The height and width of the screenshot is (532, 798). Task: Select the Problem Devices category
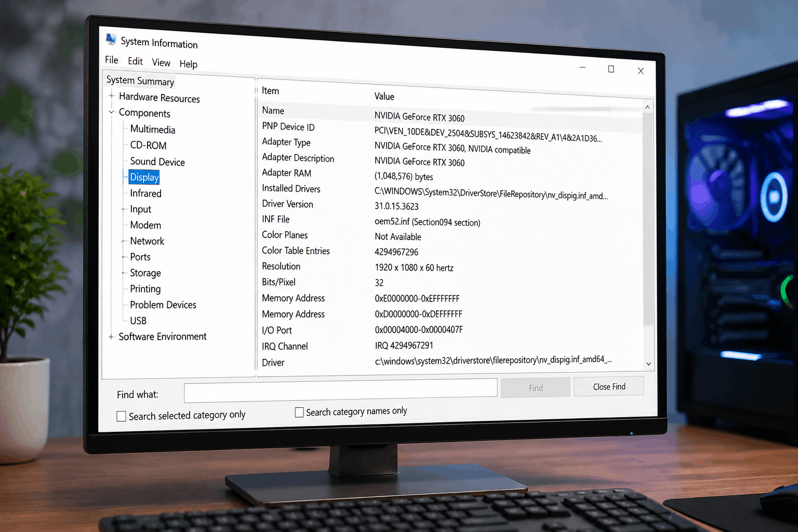[163, 305]
